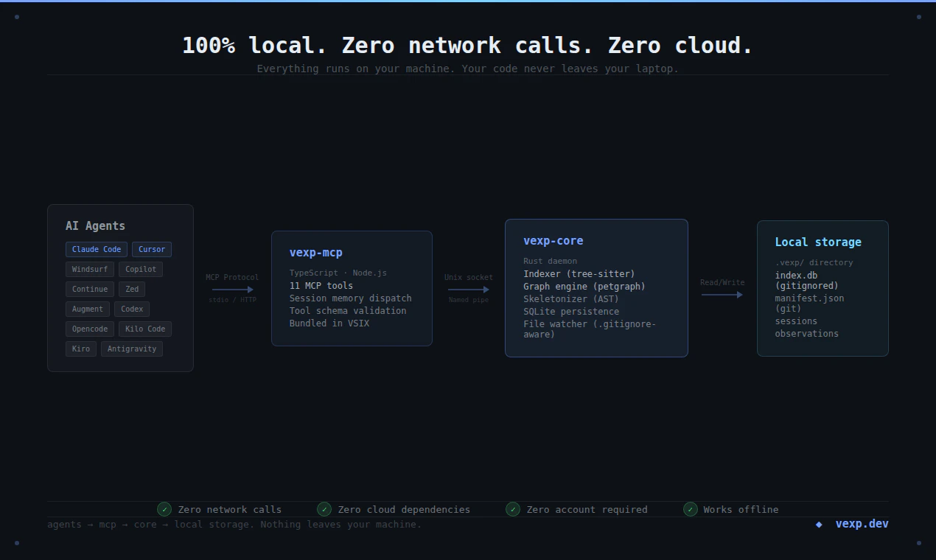Click 'Indexer (tree-sitter)' line
This screenshot has height=560, width=936.
coord(579,273)
